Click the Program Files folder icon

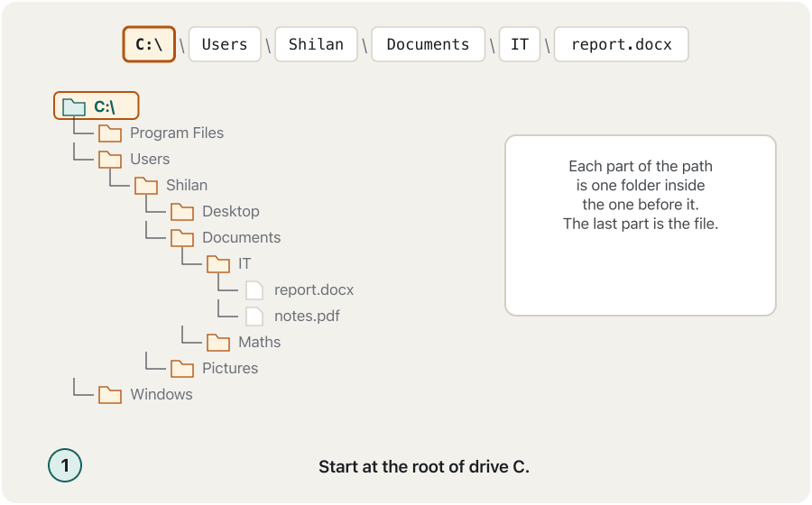coord(110,133)
